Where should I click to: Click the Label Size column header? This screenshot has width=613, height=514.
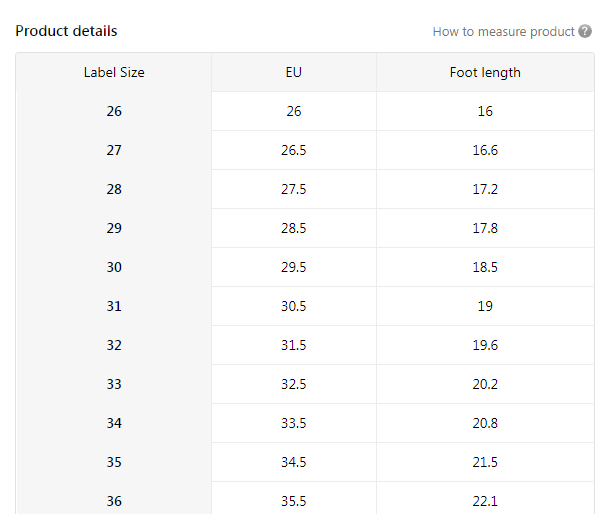tap(114, 73)
